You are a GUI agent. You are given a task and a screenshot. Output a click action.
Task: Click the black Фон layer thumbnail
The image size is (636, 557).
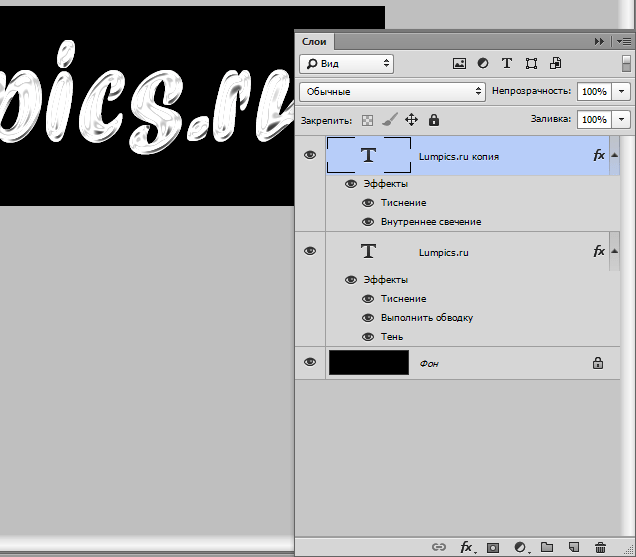pyautogui.click(x=369, y=363)
